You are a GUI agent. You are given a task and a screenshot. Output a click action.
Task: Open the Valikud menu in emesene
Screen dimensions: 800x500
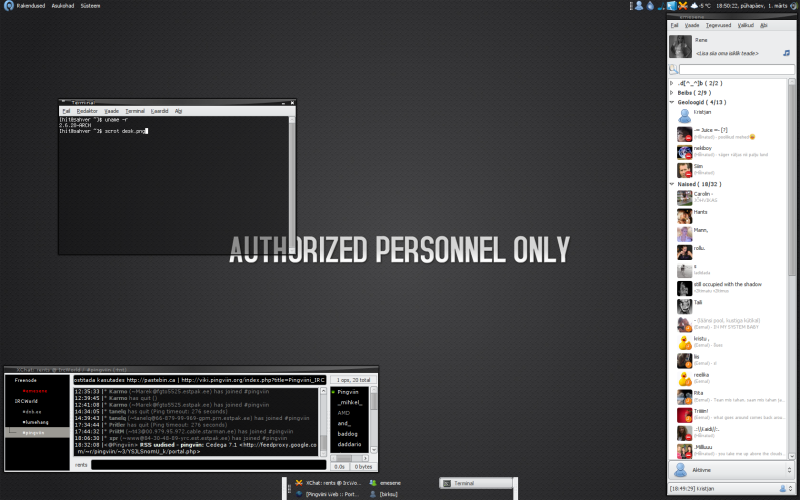click(745, 25)
